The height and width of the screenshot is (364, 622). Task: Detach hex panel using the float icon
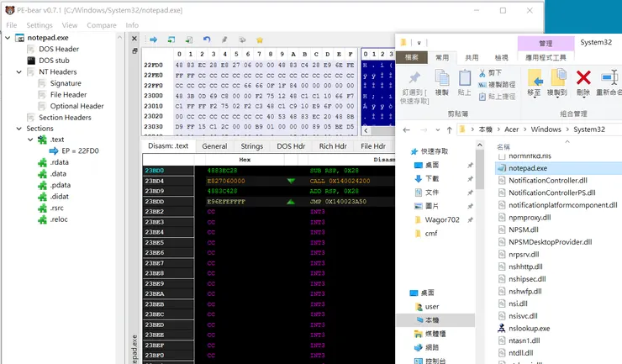pos(134,50)
